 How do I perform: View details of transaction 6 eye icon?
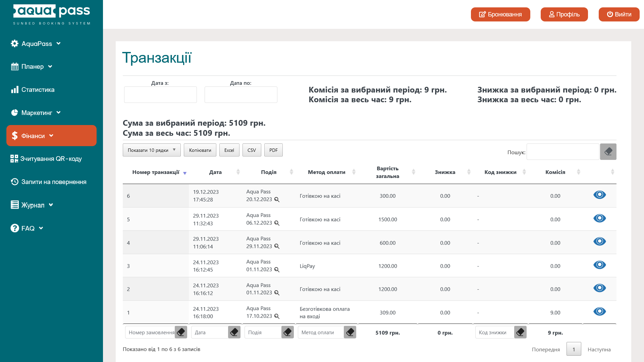coord(599,195)
